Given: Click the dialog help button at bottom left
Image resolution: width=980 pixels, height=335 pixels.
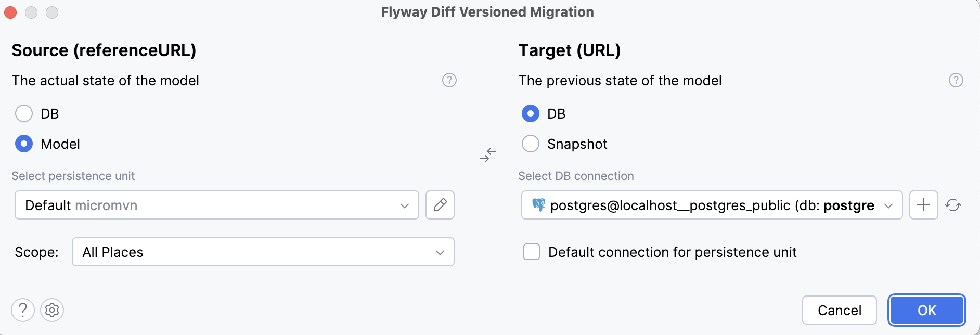Looking at the screenshot, I should coord(23,310).
